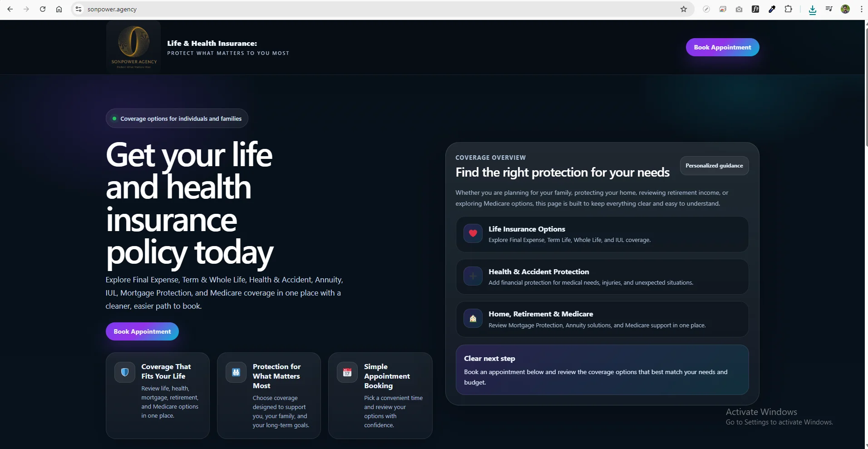Click the heart icon for Life Insurance Options
Viewport: 868px width, 449px height.
coord(473,233)
